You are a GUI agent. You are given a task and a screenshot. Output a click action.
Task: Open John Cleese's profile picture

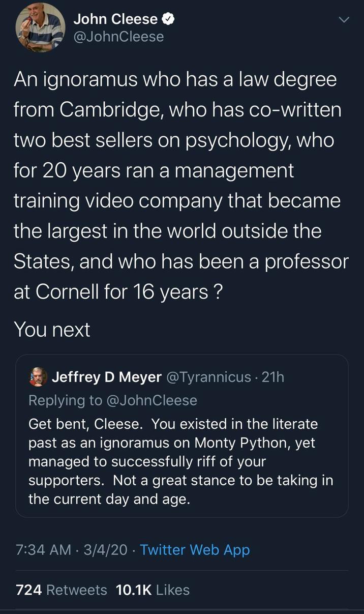[x=40, y=27]
